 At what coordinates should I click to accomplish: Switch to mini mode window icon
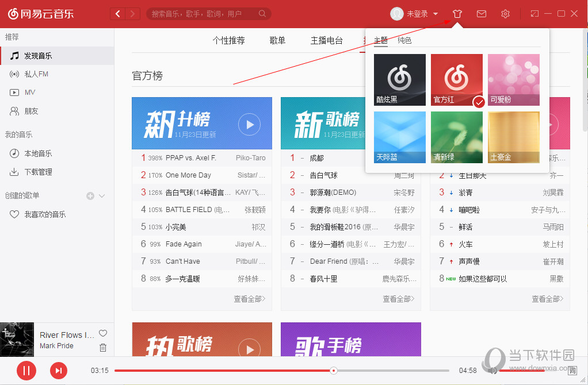coord(534,14)
